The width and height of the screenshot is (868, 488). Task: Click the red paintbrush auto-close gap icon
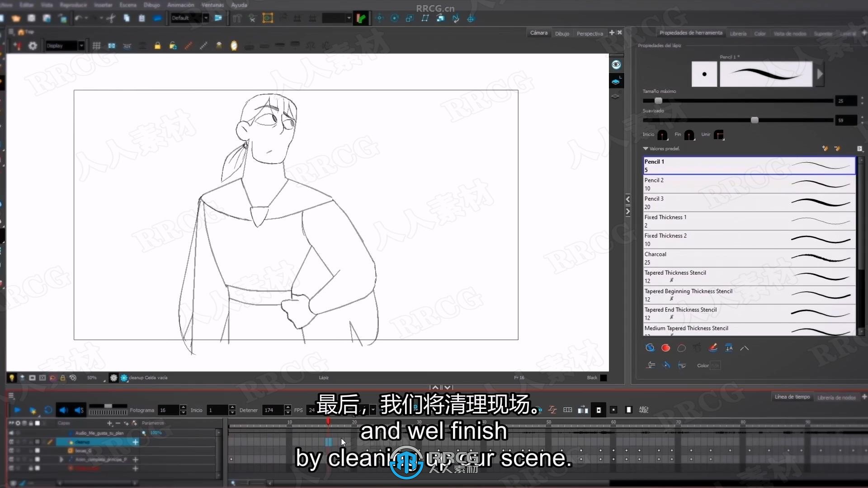(x=713, y=347)
